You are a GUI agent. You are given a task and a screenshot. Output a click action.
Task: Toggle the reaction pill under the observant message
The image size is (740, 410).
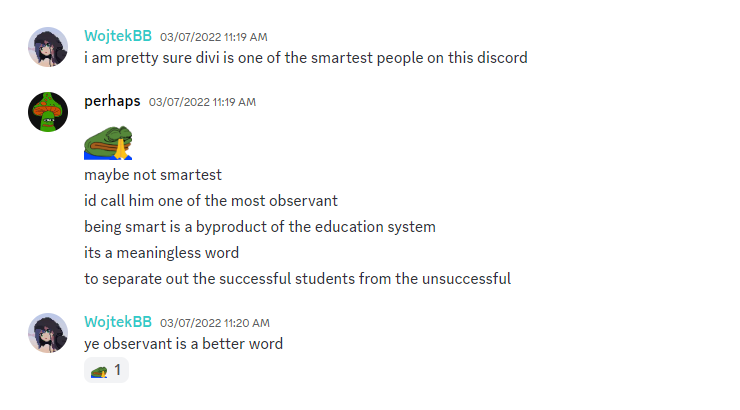[107, 371]
